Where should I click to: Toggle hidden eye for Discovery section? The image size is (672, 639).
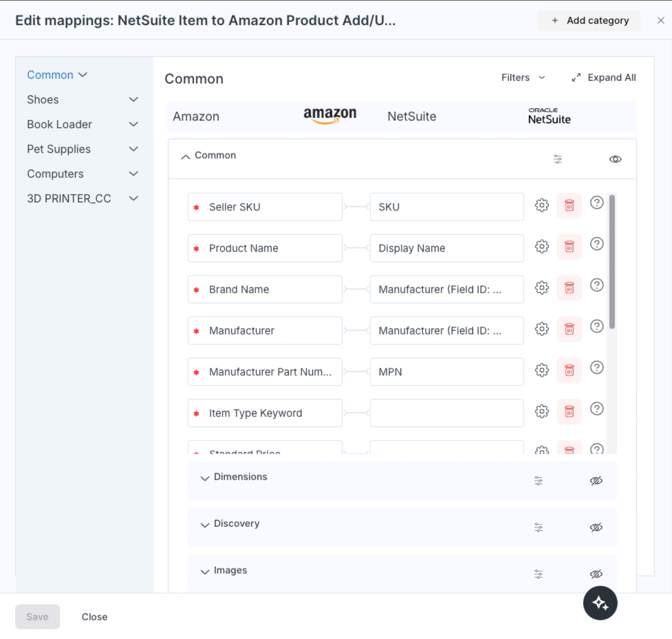coord(596,528)
